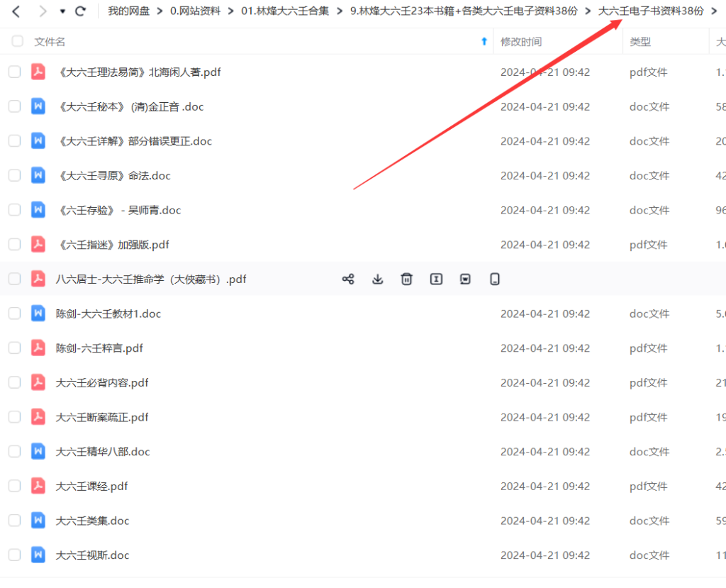
Task: Expand the chevron after 大六壬电子书资料38份
Action: click(713, 11)
